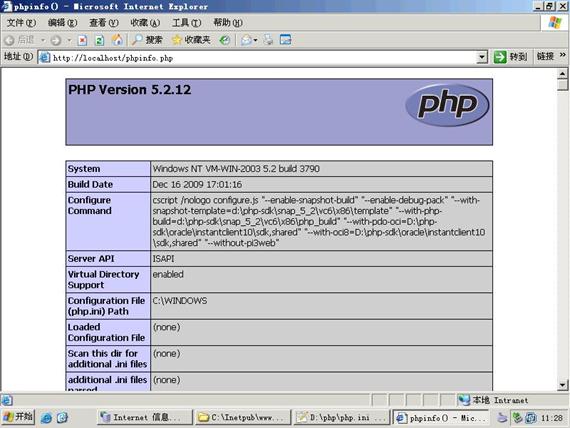
Task: Click the 'Loaded Configuration File' label
Action: click(x=106, y=332)
